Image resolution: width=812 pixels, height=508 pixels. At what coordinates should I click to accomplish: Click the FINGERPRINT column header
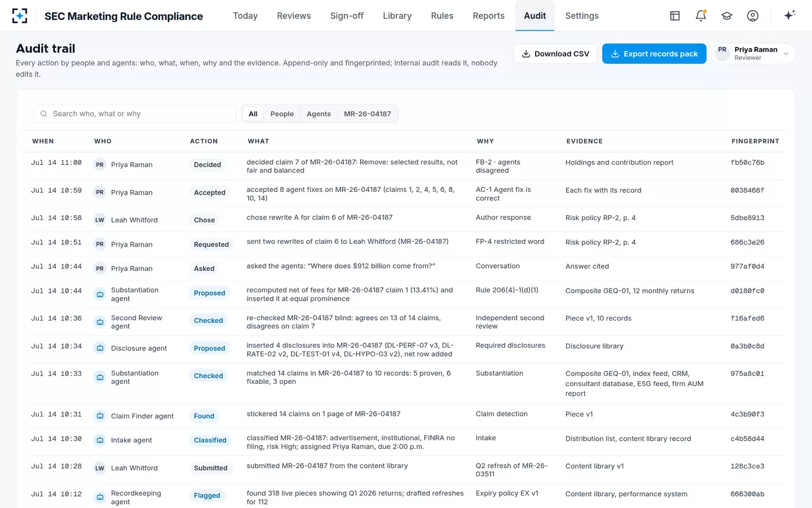pos(755,141)
